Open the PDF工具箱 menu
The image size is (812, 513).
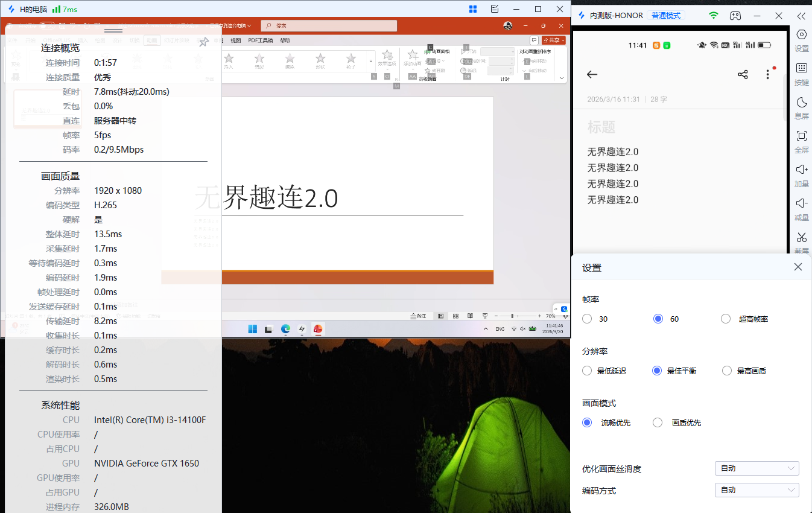click(x=261, y=41)
